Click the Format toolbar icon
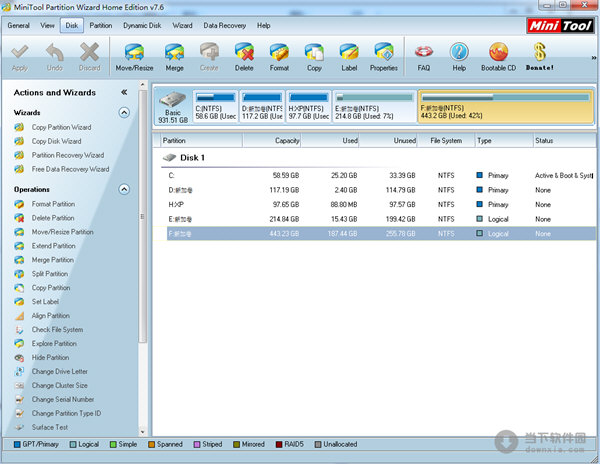The image size is (600, 464). [x=279, y=52]
